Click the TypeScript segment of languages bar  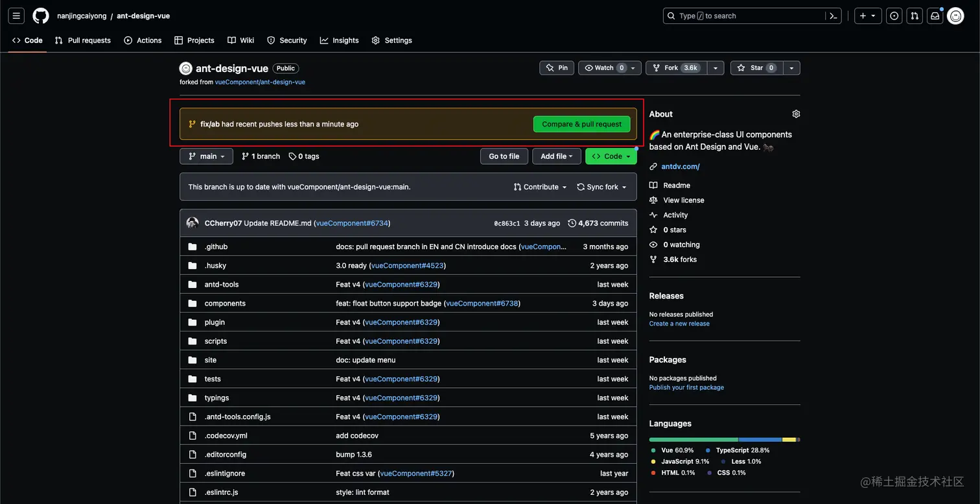click(760, 440)
